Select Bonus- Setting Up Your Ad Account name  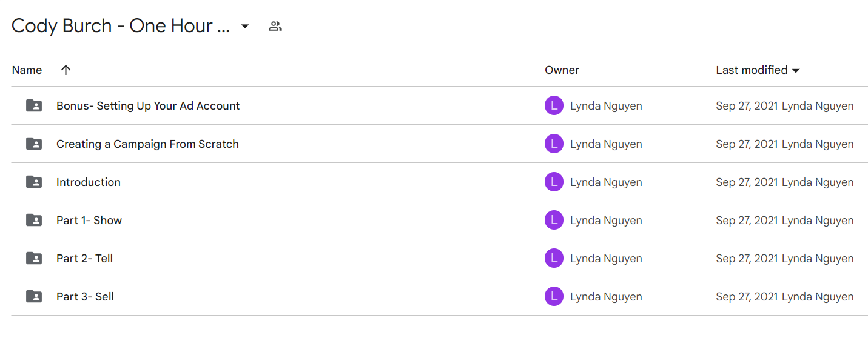click(148, 105)
